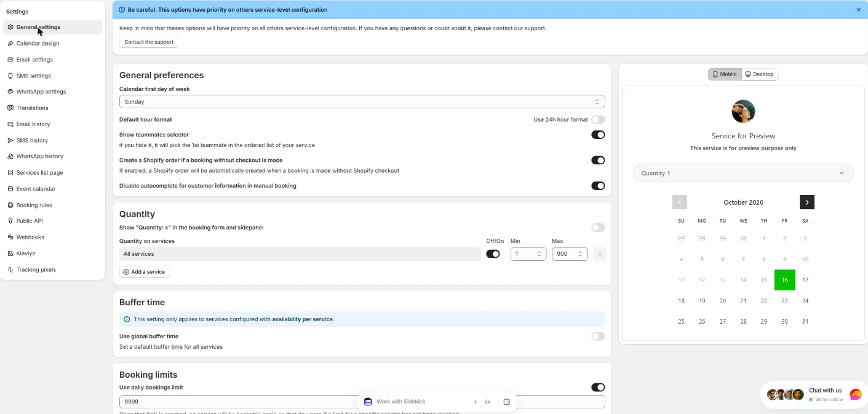This screenshot has height=414, width=868.
Task: Expand the Quantity 1 dropdown in preview
Action: [x=743, y=173]
